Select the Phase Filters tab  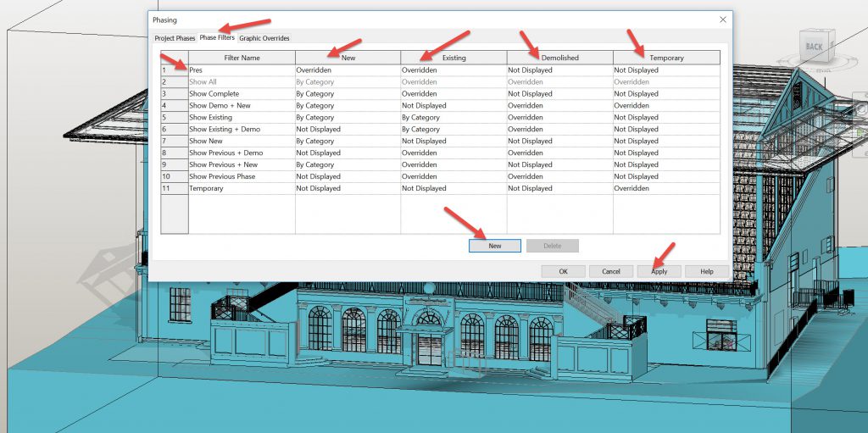click(x=217, y=38)
